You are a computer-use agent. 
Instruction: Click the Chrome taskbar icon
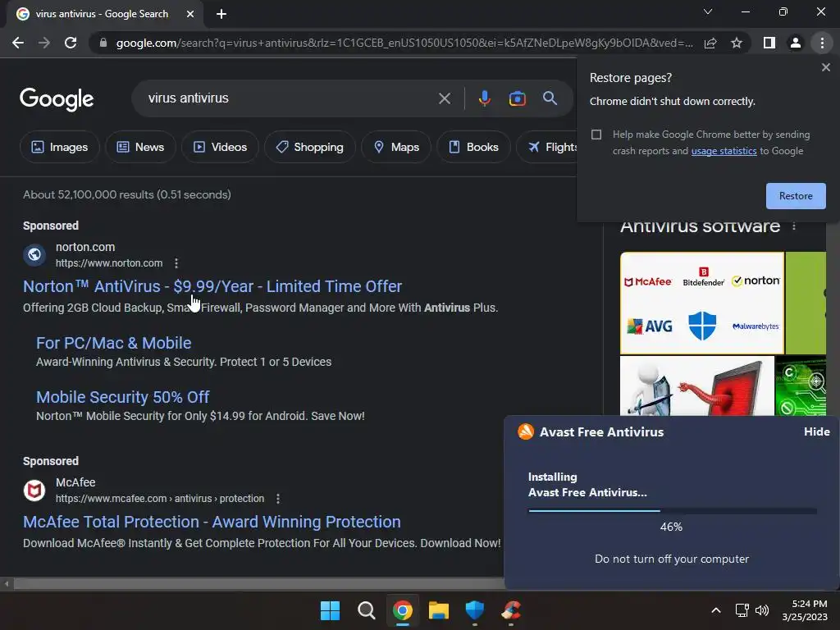402,610
